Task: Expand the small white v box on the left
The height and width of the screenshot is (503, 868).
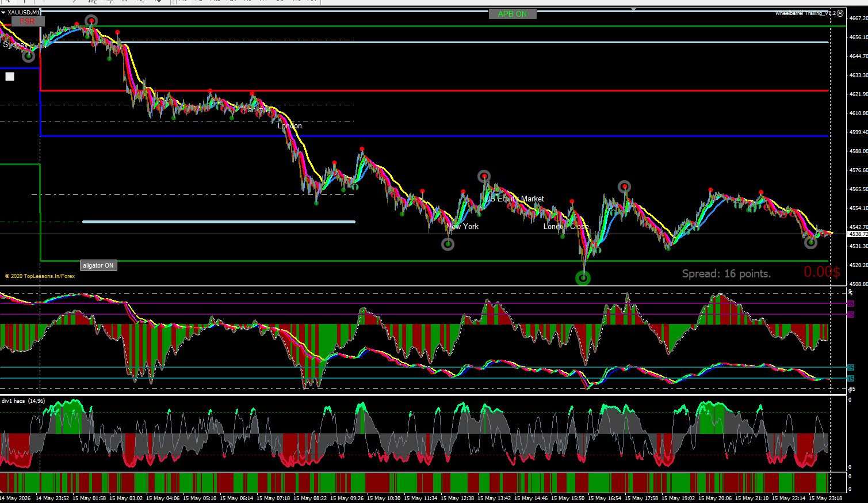Action: tap(10, 77)
